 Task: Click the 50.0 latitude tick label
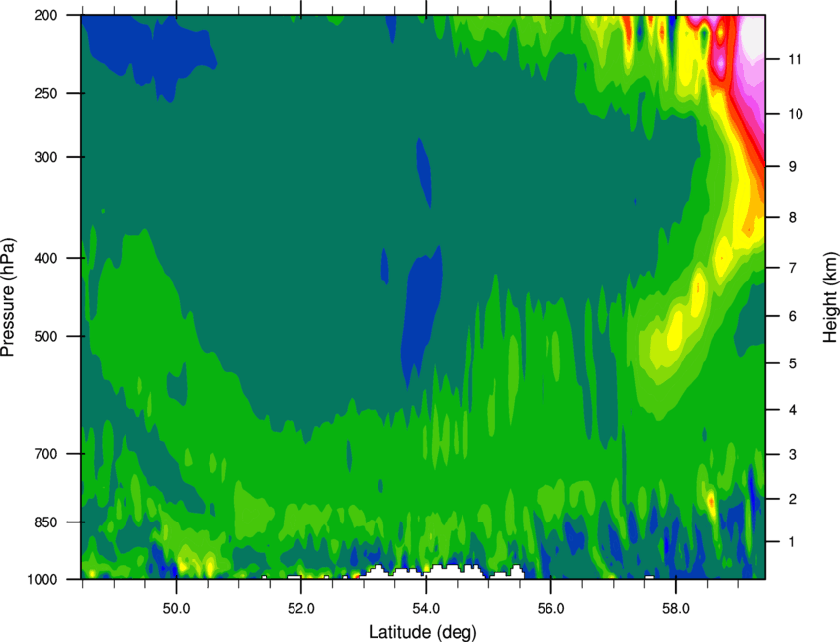click(x=176, y=608)
